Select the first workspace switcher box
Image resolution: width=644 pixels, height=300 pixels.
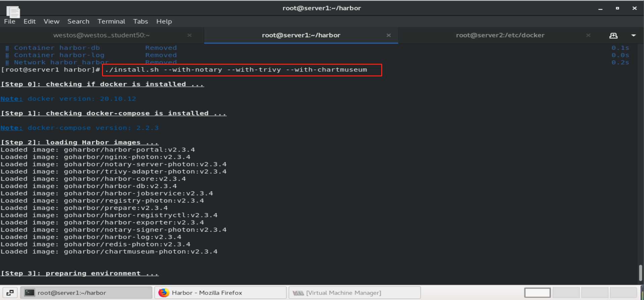pos(537,293)
